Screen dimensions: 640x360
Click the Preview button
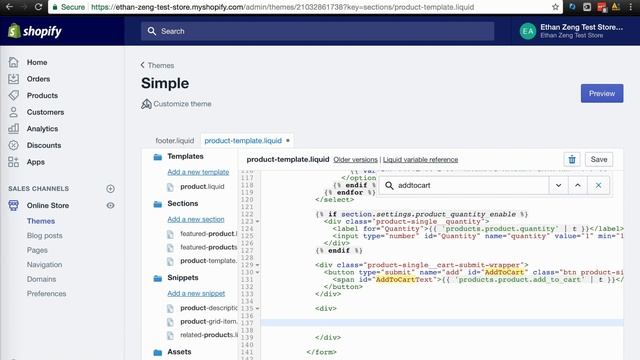coord(602,93)
